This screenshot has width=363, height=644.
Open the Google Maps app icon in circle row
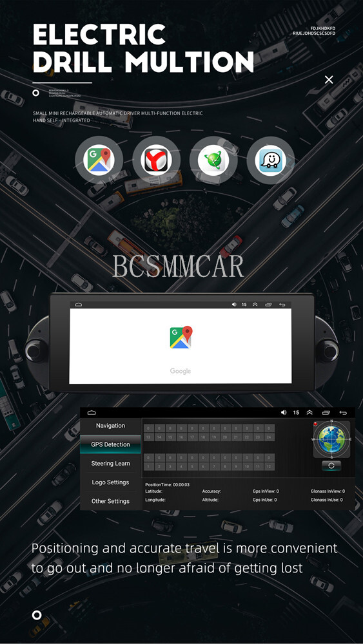(x=99, y=160)
